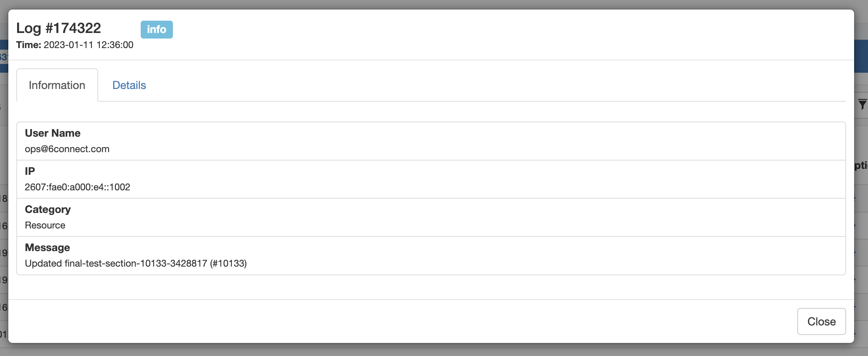Screen dimensions: 868x356
Task: Close the log dialog with the Close button
Action: point(821,321)
